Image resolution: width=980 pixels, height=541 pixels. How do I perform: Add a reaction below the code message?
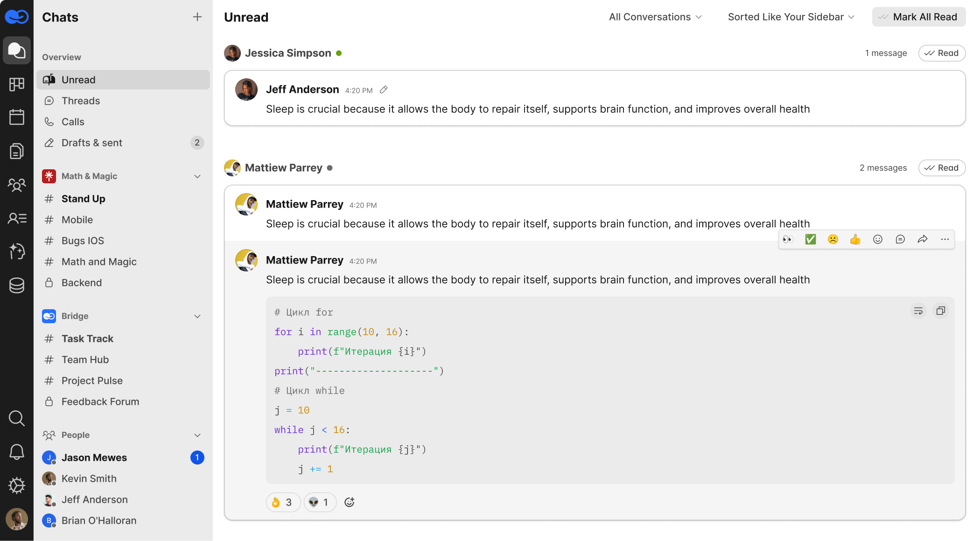point(350,502)
